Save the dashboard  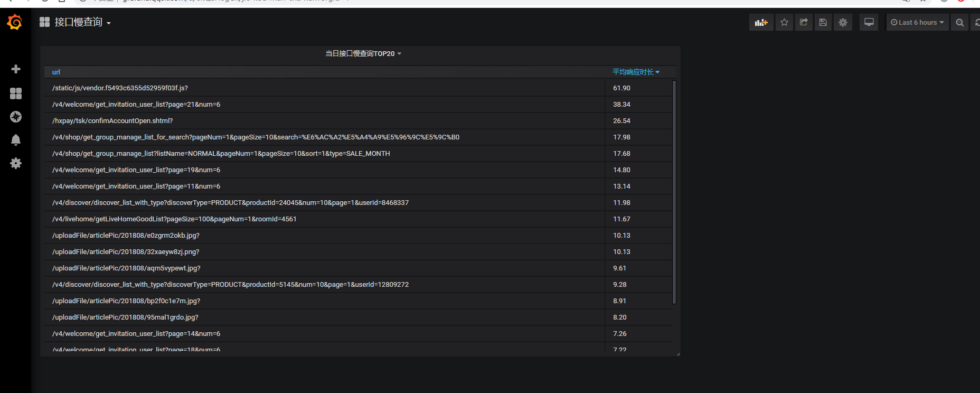[x=823, y=22]
